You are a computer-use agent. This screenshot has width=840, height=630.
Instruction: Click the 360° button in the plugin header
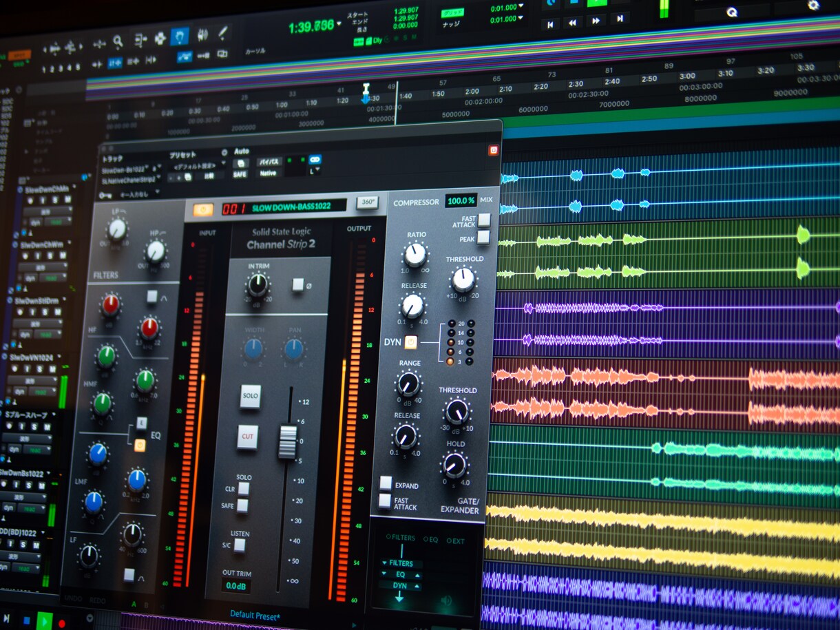tap(367, 202)
